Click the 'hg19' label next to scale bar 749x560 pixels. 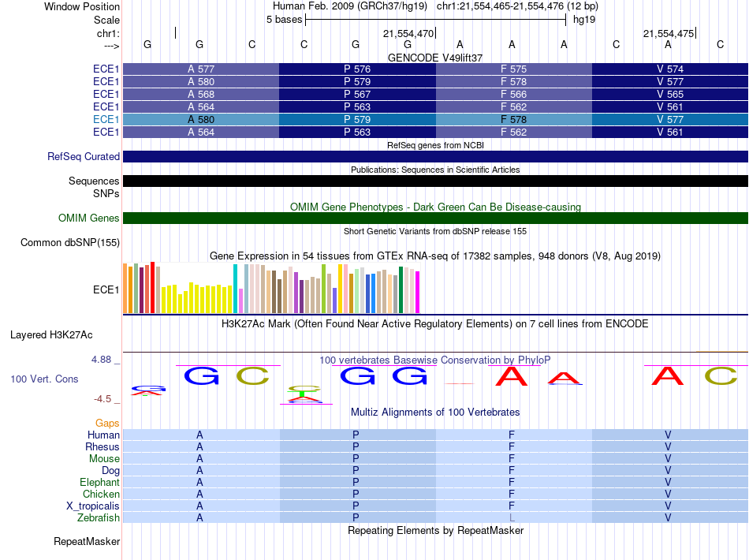584,20
